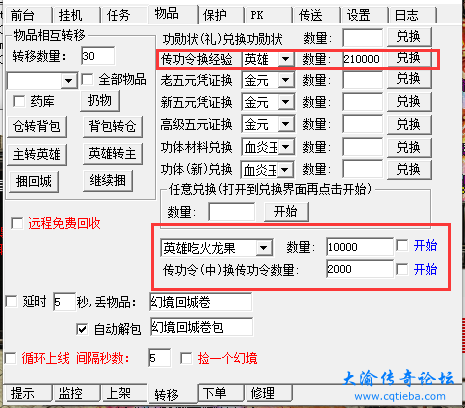Enable 循环上线 checkbox
This screenshot has height=408, width=465.
11,358
